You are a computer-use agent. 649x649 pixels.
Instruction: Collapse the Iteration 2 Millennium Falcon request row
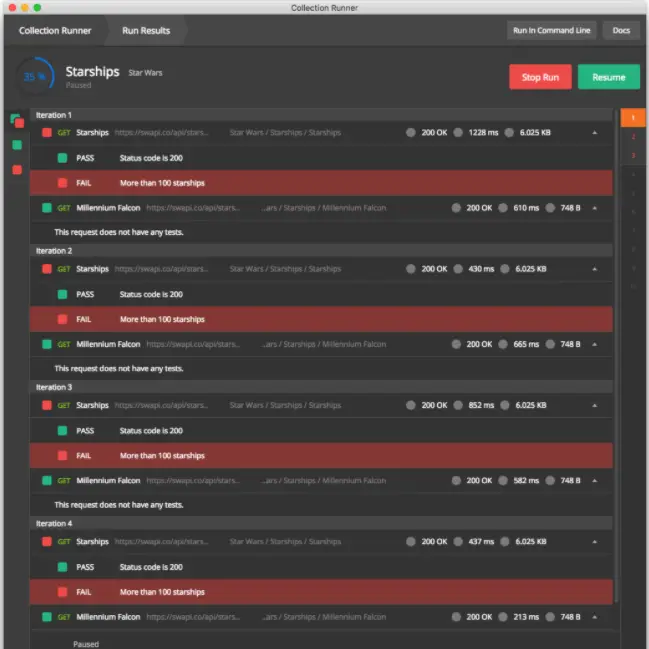point(595,344)
